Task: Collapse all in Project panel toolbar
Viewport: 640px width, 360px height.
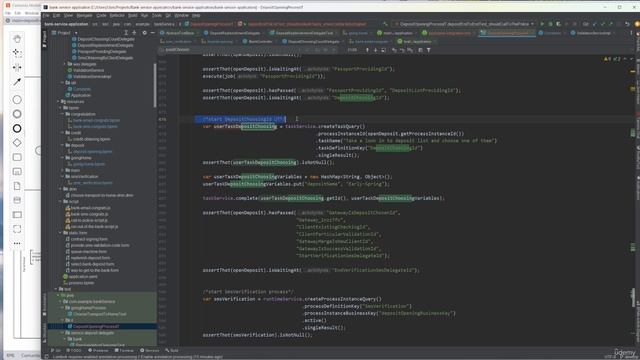Action: tap(134, 33)
